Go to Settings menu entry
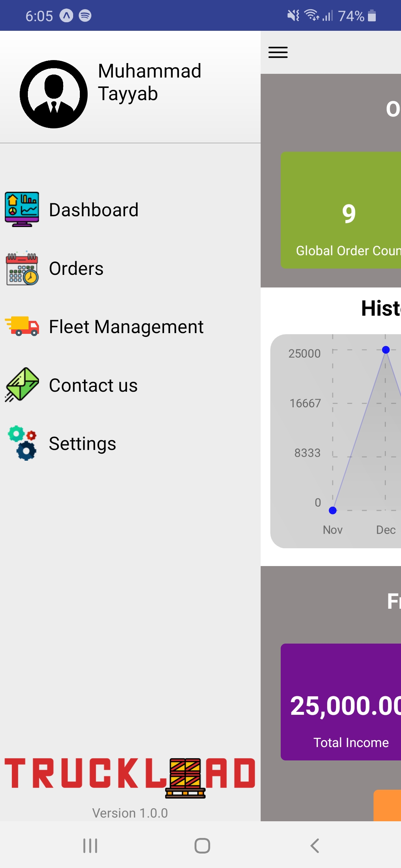The height and width of the screenshot is (868, 401). (82, 444)
